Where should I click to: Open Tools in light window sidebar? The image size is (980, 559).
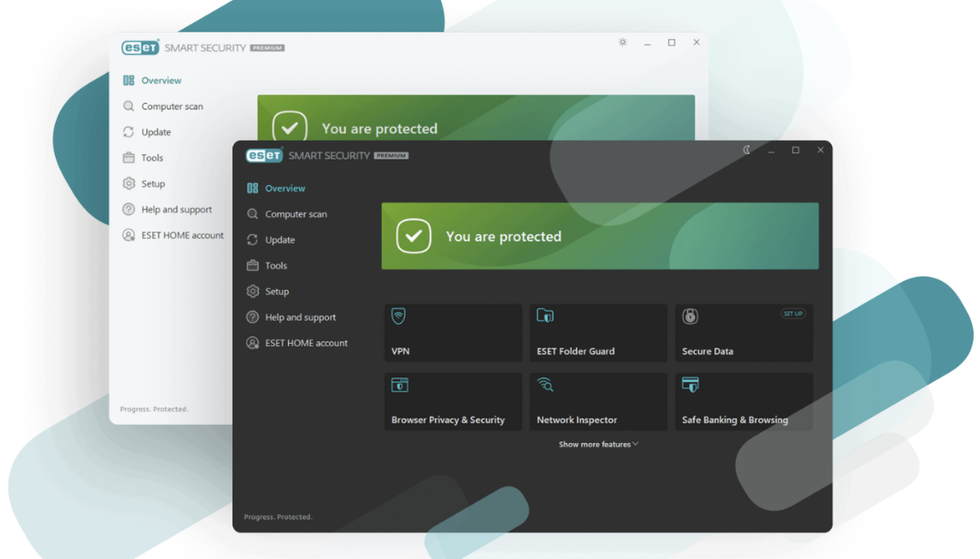point(152,158)
